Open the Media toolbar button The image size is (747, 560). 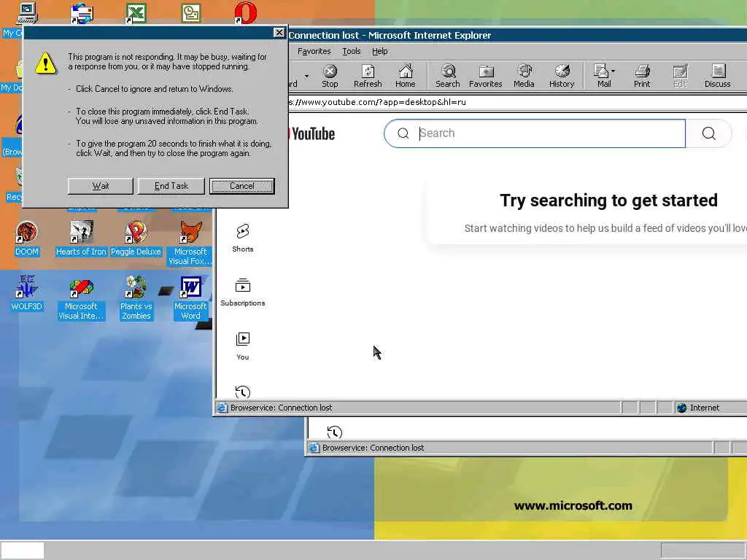click(x=524, y=76)
